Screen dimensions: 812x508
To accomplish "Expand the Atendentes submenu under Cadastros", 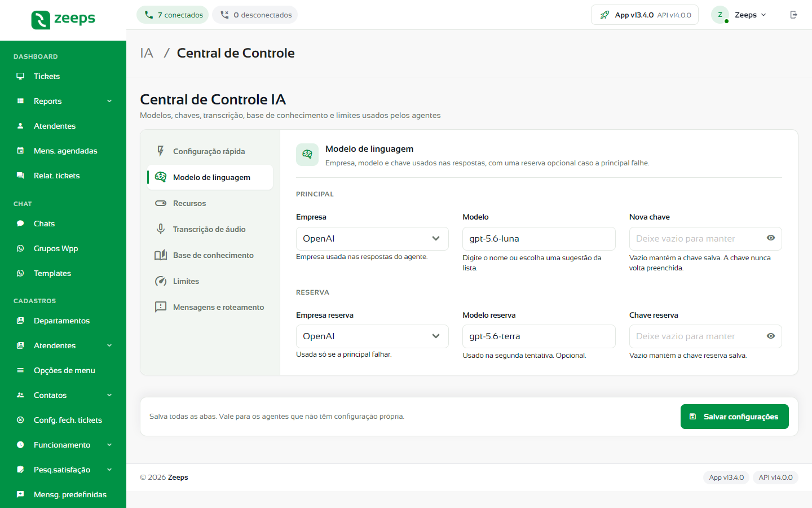I will coord(109,345).
